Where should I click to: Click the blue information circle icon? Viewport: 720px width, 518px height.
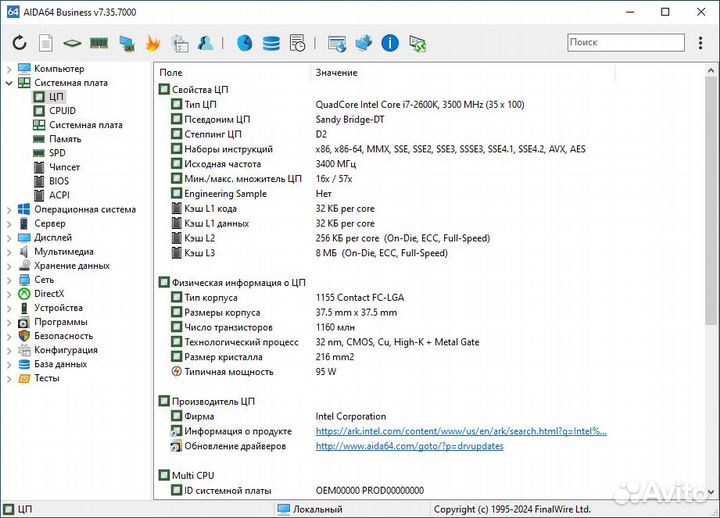click(x=390, y=43)
